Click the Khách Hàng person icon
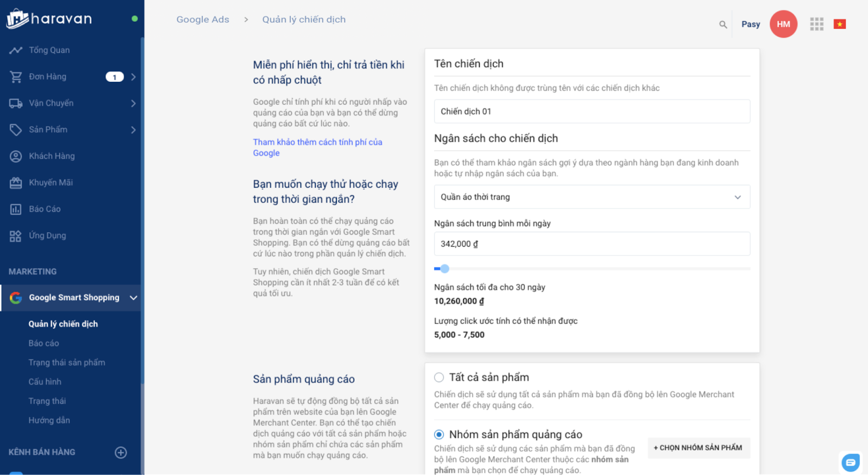Viewport: 868px width, 475px height. pyautogui.click(x=16, y=156)
